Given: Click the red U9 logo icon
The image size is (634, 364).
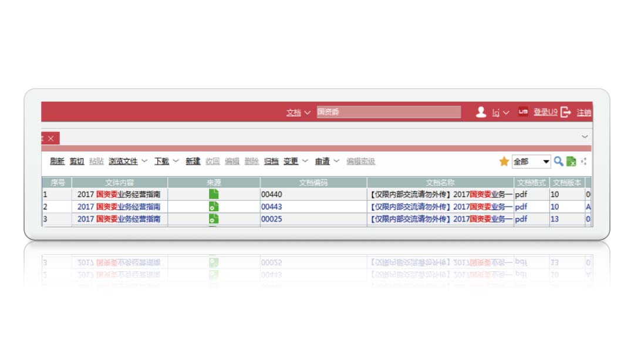Looking at the screenshot, I should pos(522,112).
